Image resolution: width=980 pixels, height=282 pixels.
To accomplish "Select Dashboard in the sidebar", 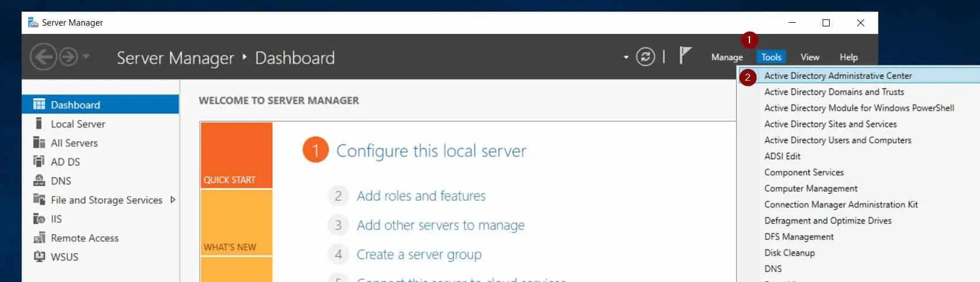I will [101, 105].
